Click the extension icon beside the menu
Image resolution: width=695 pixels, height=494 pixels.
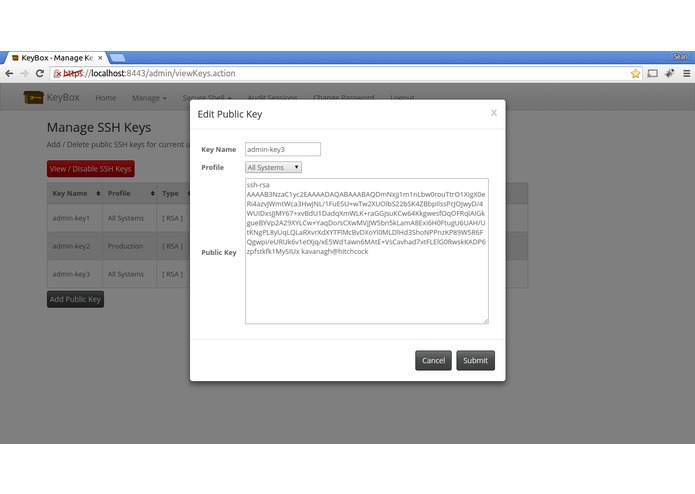pyautogui.click(x=669, y=74)
